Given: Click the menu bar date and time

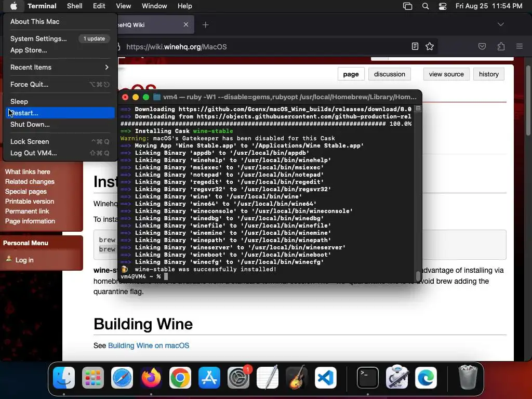Looking at the screenshot, I should [x=488, y=6].
